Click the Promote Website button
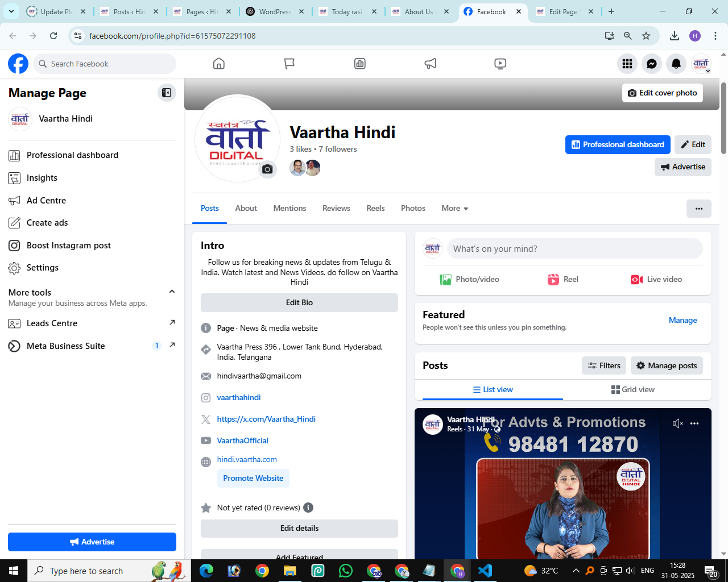Viewport: 728px width, 582px height. (x=253, y=478)
